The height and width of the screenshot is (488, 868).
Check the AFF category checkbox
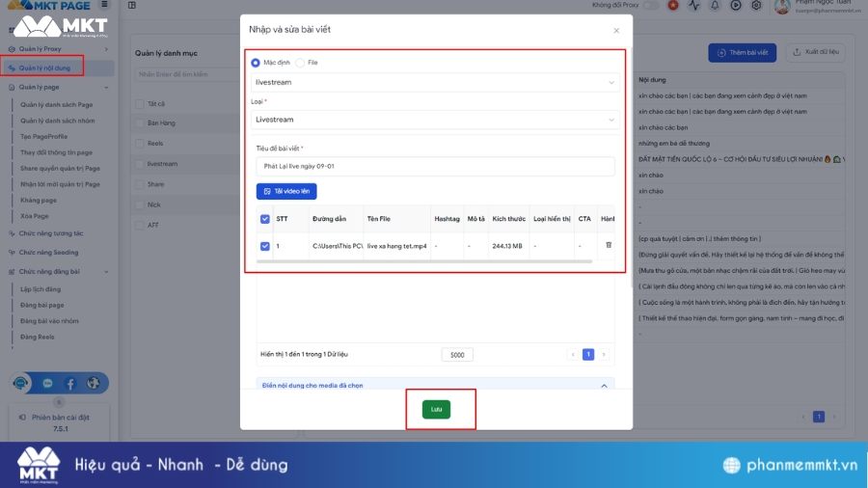click(x=140, y=225)
